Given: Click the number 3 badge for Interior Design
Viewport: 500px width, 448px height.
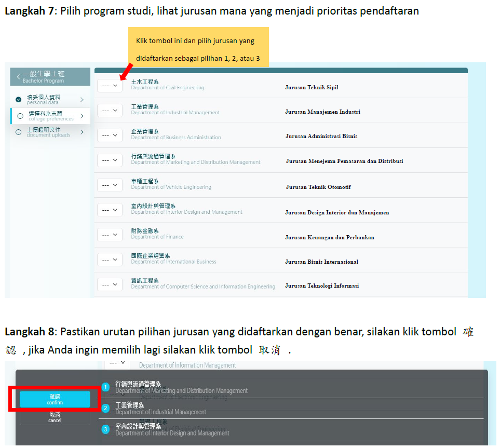Looking at the screenshot, I should click(105, 429).
